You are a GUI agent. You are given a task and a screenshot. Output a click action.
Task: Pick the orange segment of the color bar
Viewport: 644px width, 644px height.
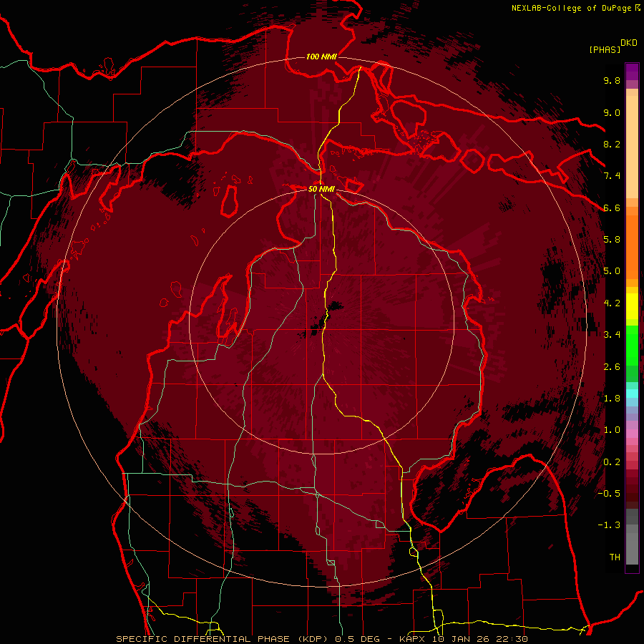click(x=632, y=246)
